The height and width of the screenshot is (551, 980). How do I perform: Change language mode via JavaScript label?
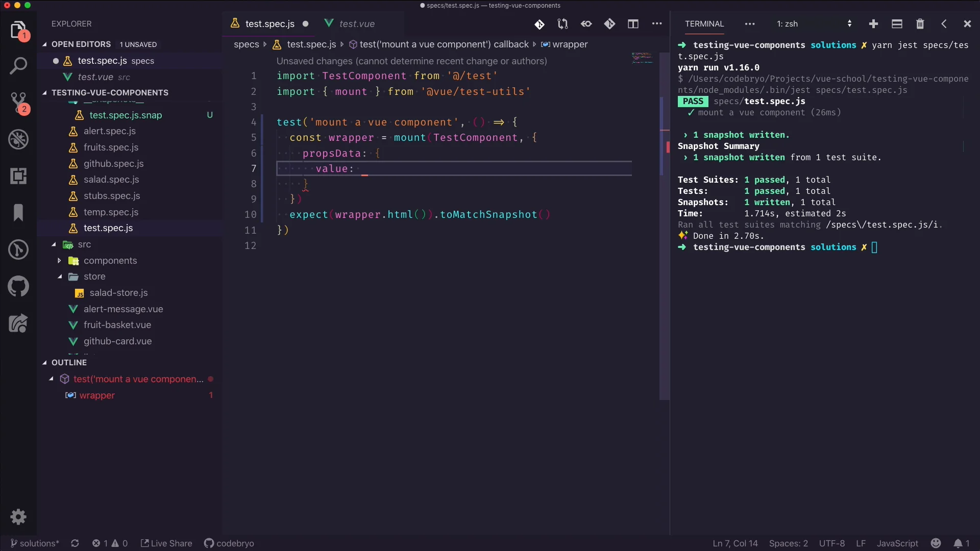pyautogui.click(x=897, y=543)
